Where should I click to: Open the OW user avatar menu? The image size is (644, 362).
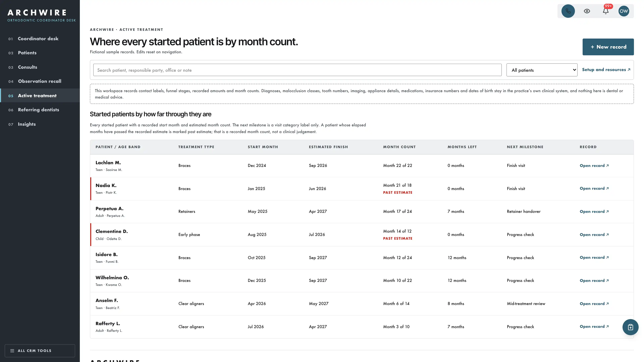[624, 11]
